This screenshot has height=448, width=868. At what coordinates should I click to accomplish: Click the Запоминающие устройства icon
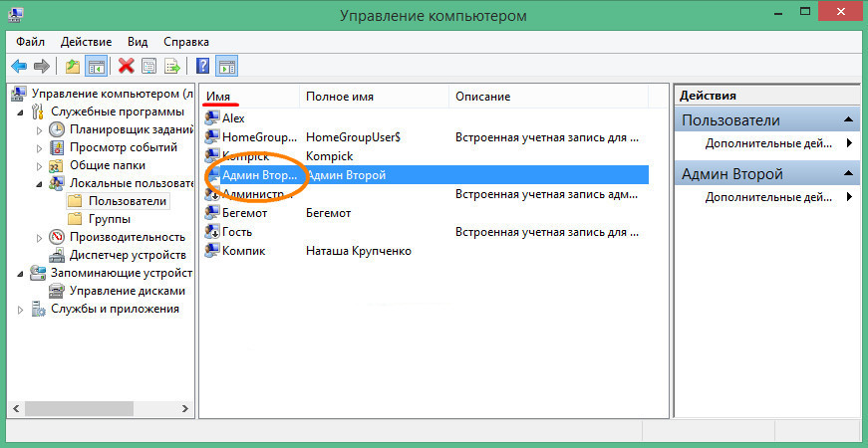38,273
